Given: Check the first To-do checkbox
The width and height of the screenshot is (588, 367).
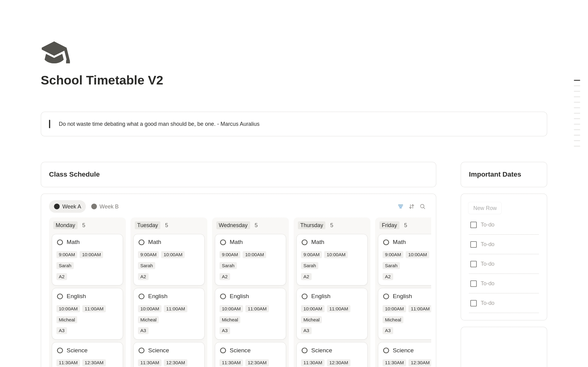Looking at the screenshot, I should pos(473,225).
